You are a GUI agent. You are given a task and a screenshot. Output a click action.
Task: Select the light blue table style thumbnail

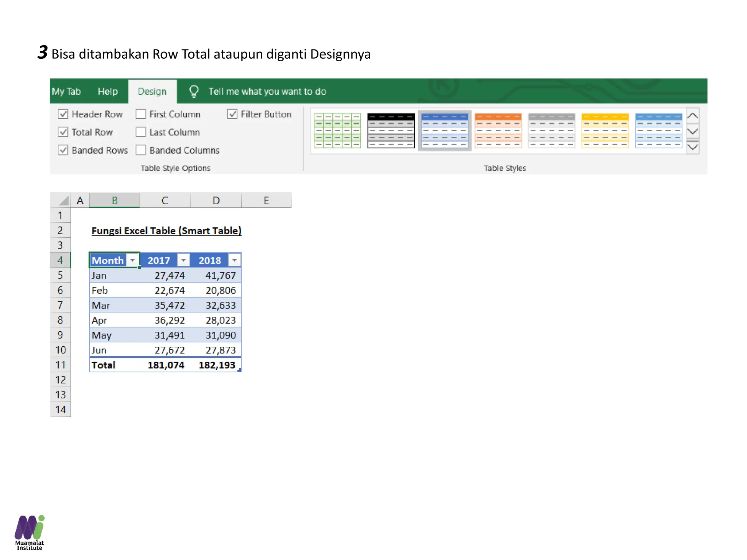point(658,131)
